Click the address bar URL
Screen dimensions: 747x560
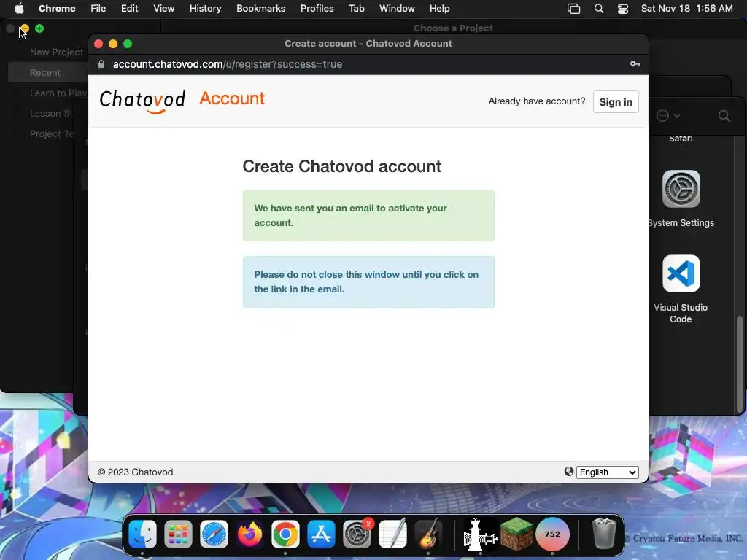click(x=228, y=64)
